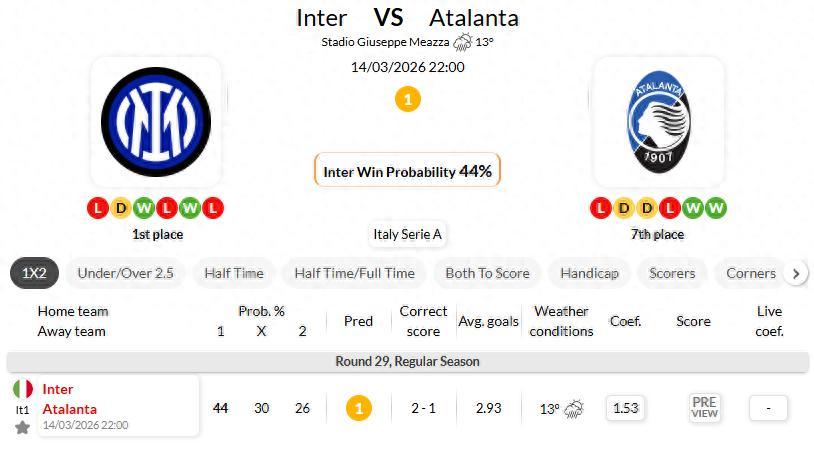
Task: Click the Inter club logo
Action: (155, 121)
